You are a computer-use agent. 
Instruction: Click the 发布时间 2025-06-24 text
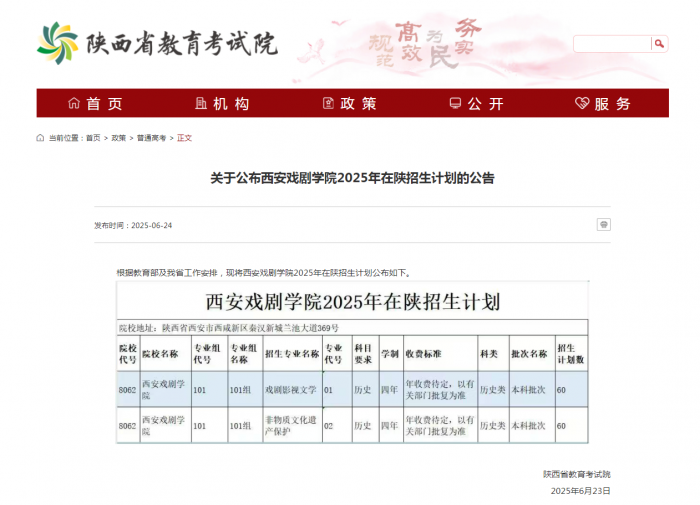pyautogui.click(x=133, y=225)
